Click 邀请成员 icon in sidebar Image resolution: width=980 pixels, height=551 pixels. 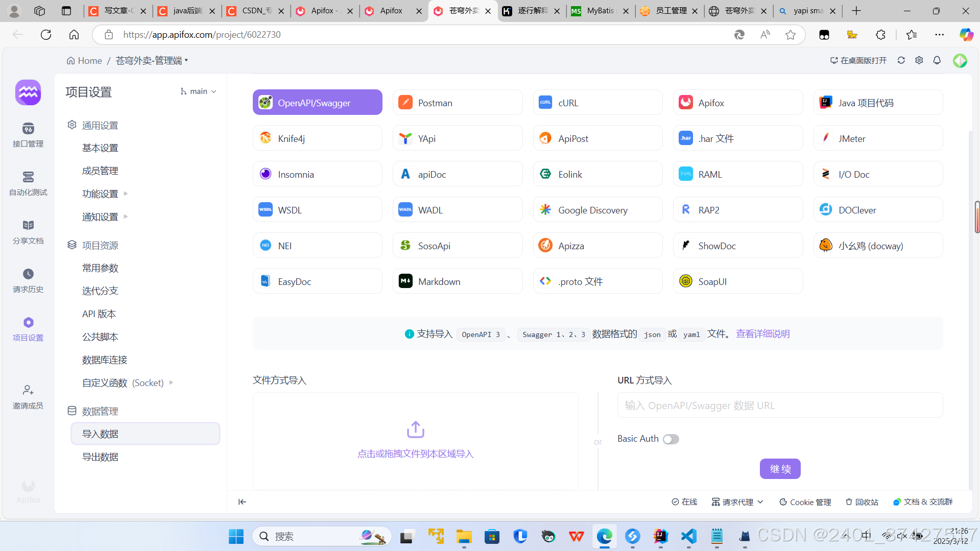tap(28, 397)
